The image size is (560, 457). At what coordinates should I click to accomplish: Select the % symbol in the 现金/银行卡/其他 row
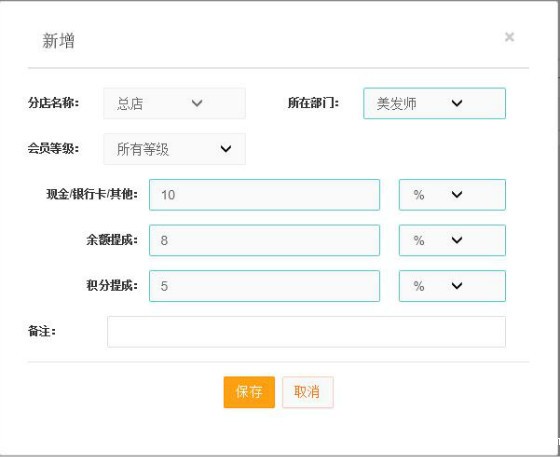tap(419, 195)
